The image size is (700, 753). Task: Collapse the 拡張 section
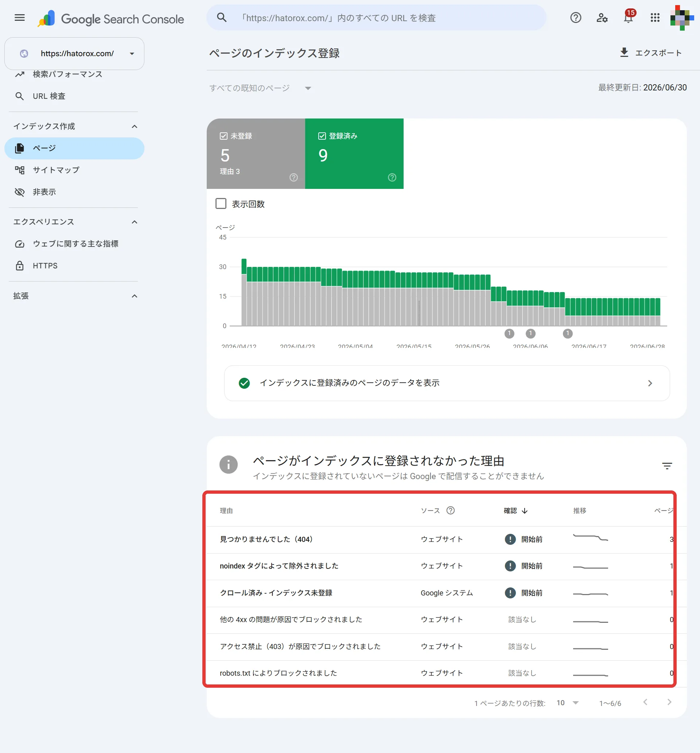click(135, 296)
